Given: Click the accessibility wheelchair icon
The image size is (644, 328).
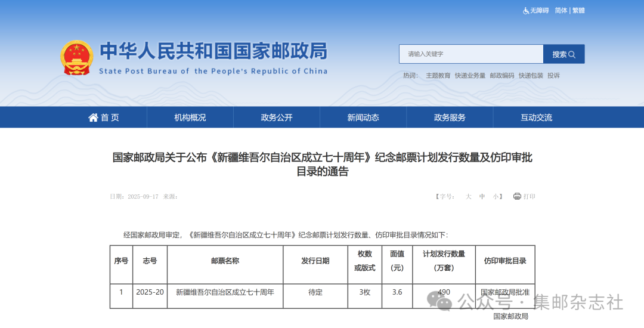Looking at the screenshot, I should [x=526, y=11].
